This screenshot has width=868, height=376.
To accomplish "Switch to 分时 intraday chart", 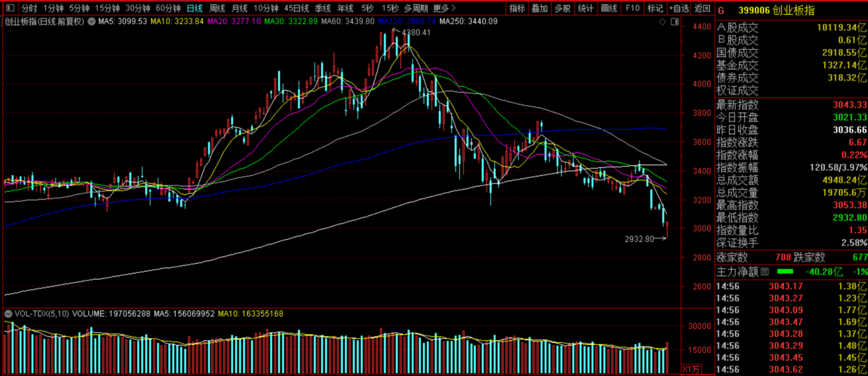I will [28, 9].
